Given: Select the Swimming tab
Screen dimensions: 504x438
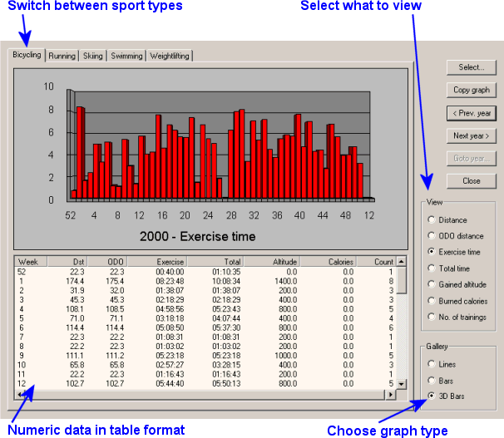Looking at the screenshot, I should tap(126, 57).
